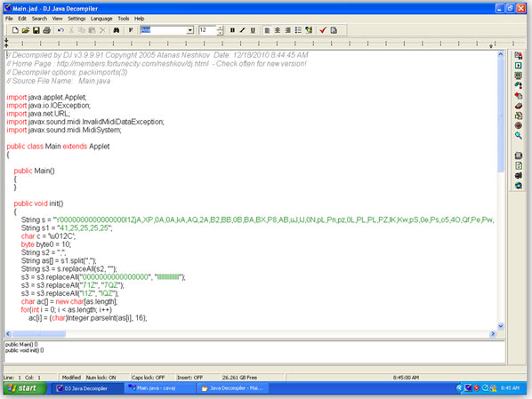
Task: Open Find with the binoculars icon
Action: click(x=116, y=30)
